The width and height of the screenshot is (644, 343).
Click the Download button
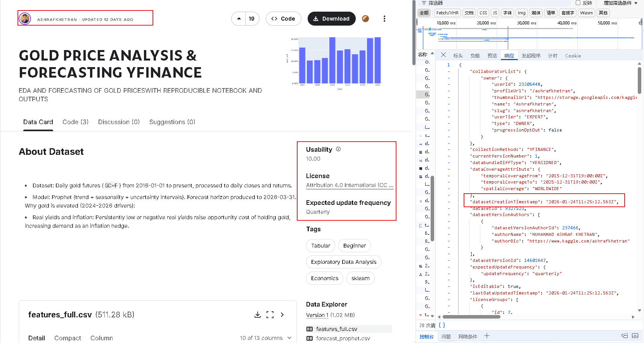pos(332,19)
